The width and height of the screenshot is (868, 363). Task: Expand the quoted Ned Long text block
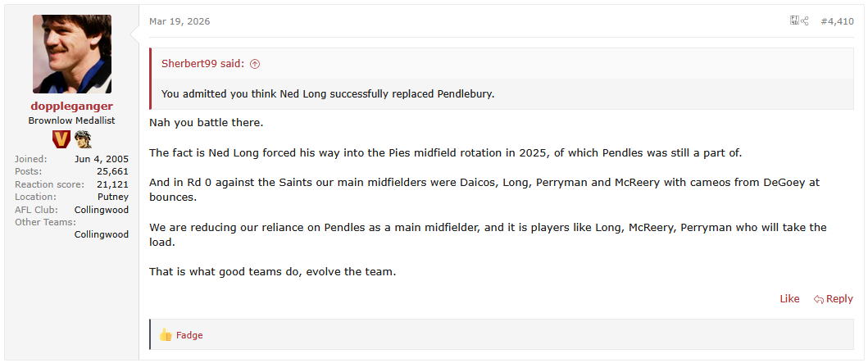(328, 94)
